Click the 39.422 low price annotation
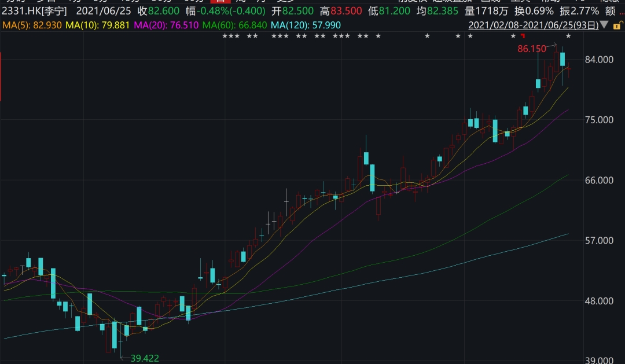Viewport: 625px width, 364px height. pyautogui.click(x=144, y=358)
